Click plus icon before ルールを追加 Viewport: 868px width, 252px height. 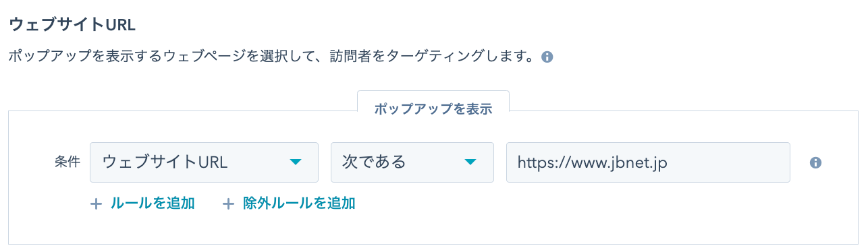[x=97, y=203]
